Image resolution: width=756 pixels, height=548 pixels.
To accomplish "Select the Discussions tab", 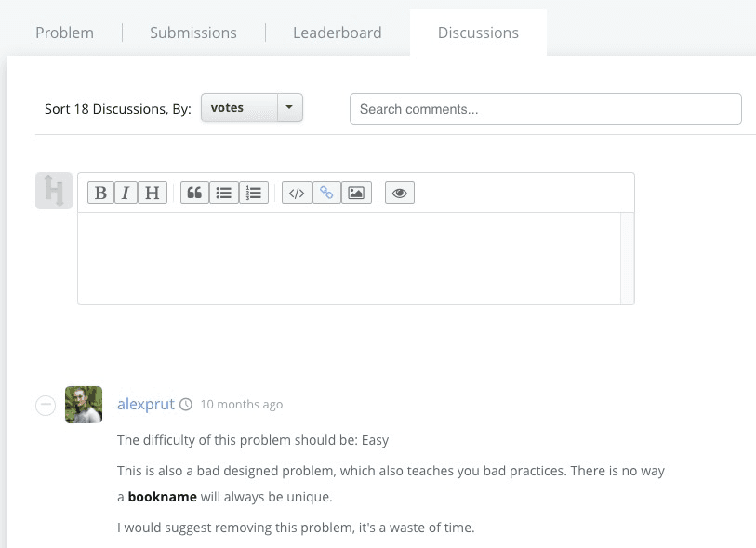I will point(478,33).
